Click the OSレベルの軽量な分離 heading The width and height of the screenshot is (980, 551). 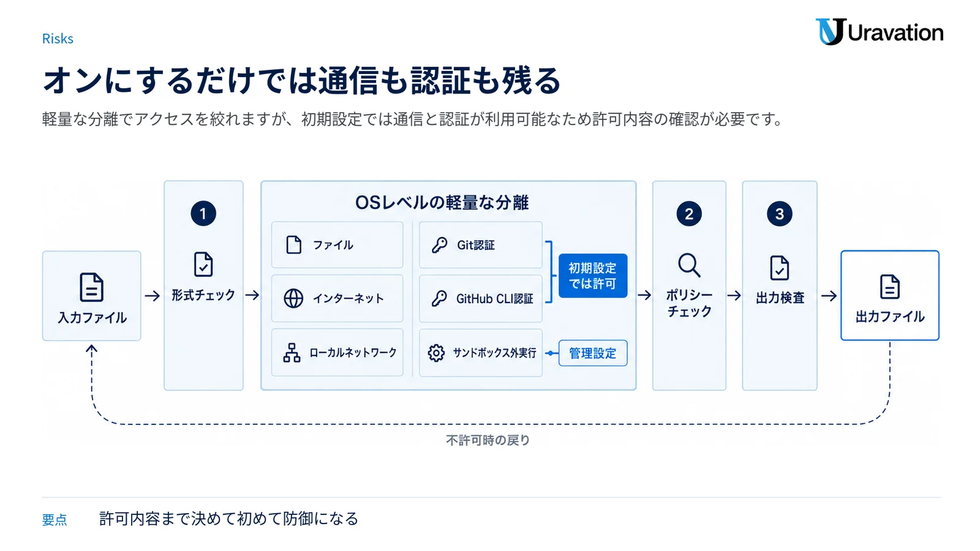point(442,203)
